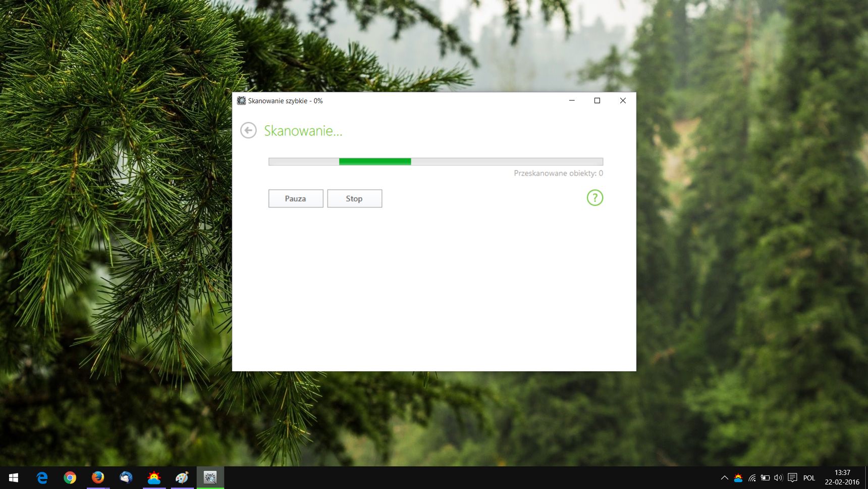Stop the quick scan

354,199
